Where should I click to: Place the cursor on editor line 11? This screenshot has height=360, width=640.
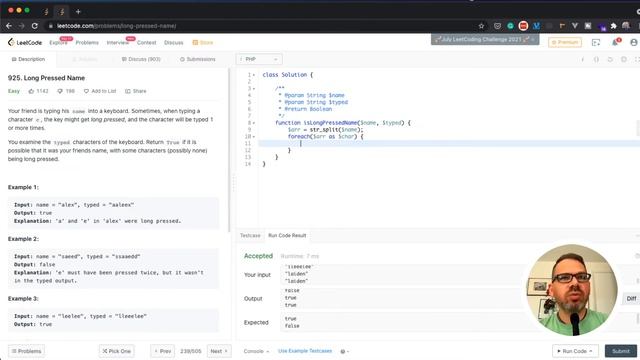[x=449, y=143]
